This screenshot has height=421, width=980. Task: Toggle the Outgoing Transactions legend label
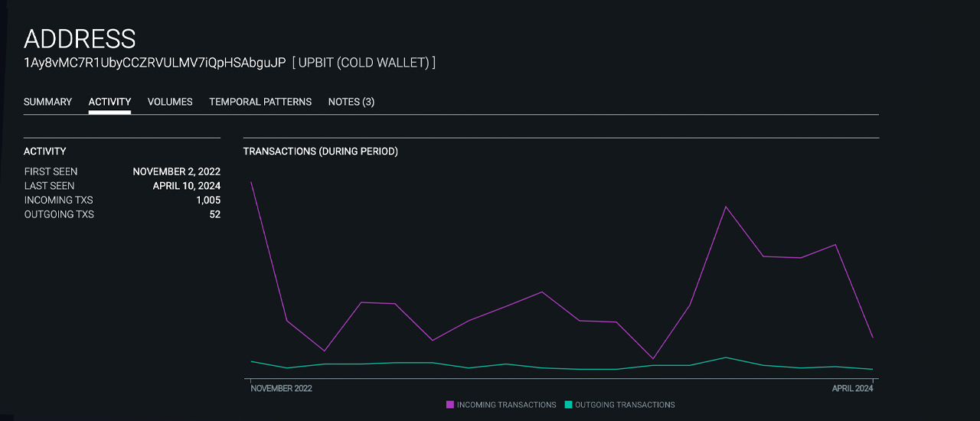(x=625, y=405)
